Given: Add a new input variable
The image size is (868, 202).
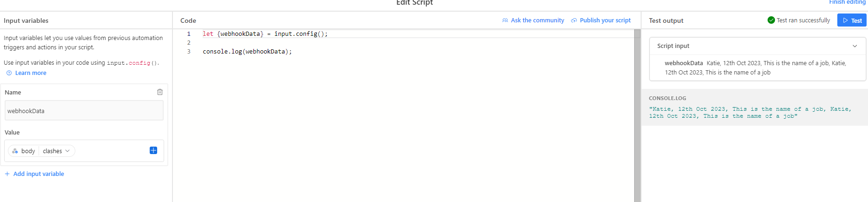Looking at the screenshot, I should click(39, 174).
